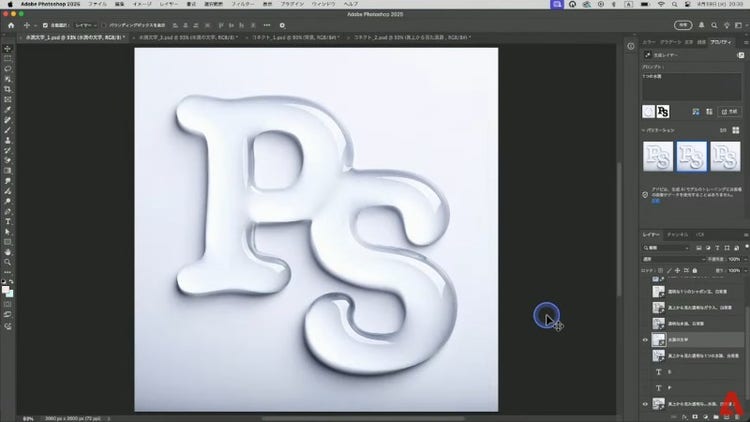Collapse the バリエーション section
This screenshot has width=750, height=422.
645,130
